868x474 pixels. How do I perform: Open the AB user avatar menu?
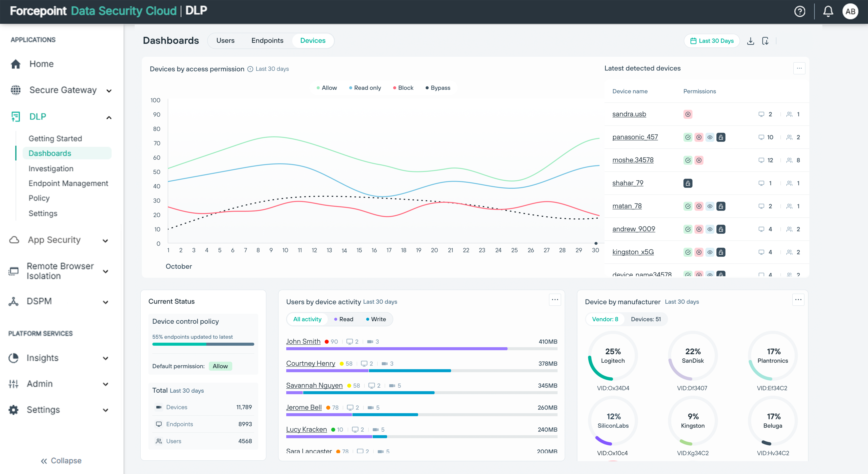click(x=850, y=11)
